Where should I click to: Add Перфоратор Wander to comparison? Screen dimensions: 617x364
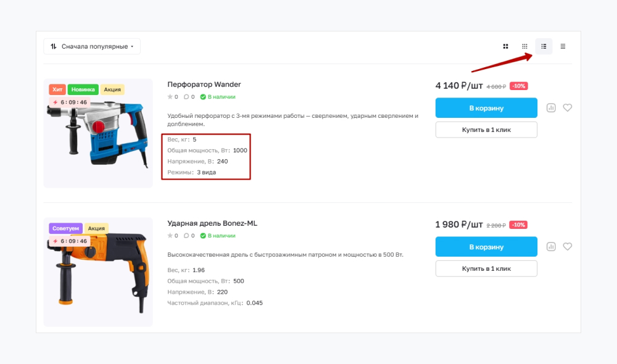tap(551, 108)
